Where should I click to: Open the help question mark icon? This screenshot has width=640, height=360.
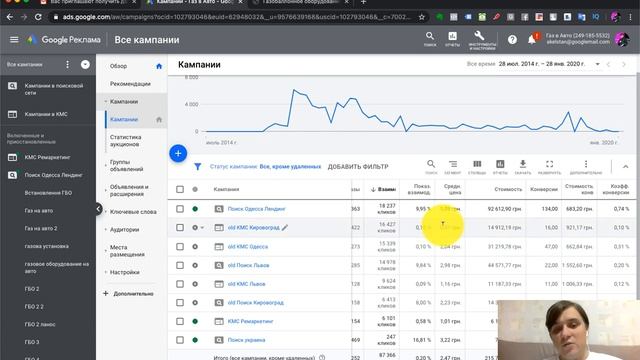tap(512, 40)
